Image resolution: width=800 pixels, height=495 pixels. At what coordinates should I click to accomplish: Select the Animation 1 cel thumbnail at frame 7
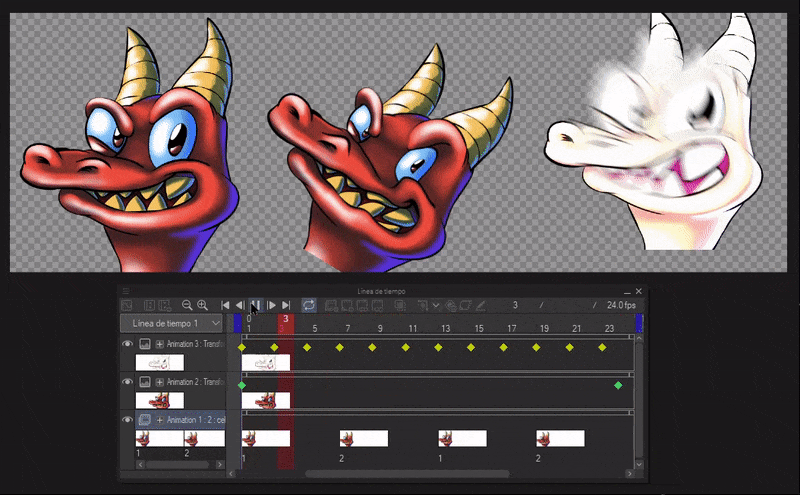tap(364, 438)
